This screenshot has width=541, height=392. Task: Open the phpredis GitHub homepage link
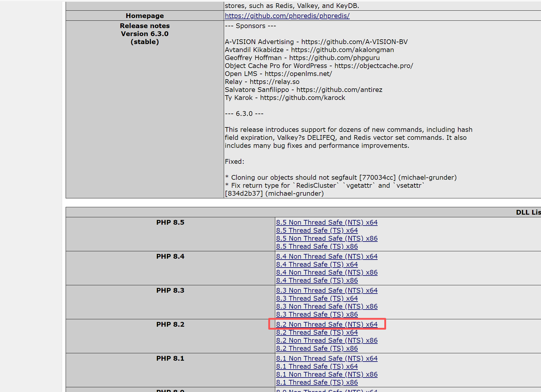[287, 16]
